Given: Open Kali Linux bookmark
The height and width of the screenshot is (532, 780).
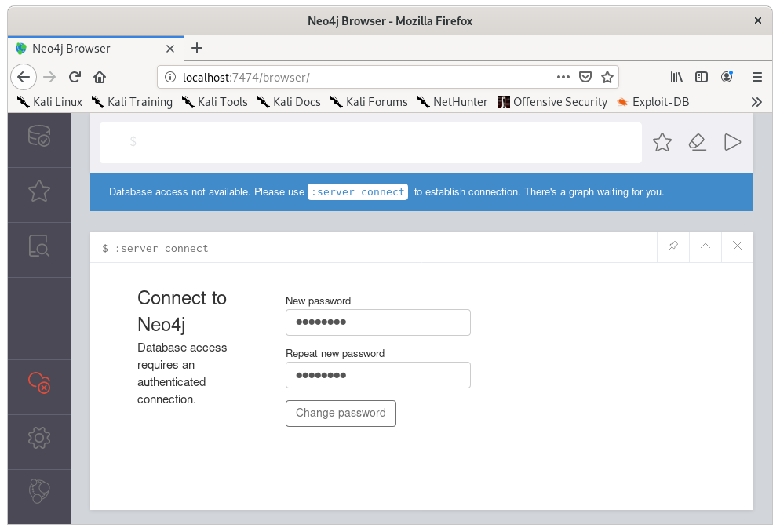Looking at the screenshot, I should (x=49, y=102).
